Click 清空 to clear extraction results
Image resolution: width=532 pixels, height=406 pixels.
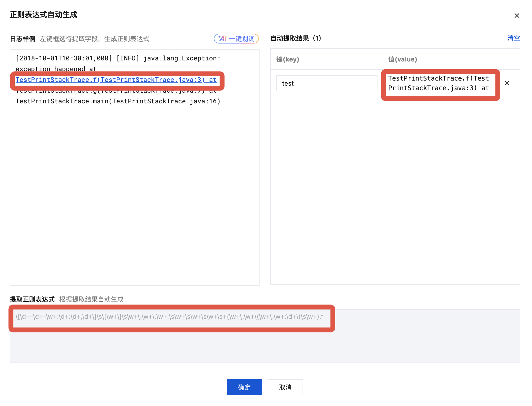click(x=513, y=38)
